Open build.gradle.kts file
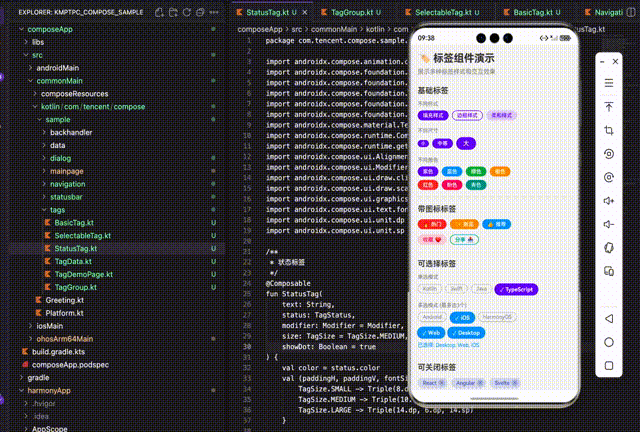The image size is (640, 432). pyautogui.click(x=58, y=352)
